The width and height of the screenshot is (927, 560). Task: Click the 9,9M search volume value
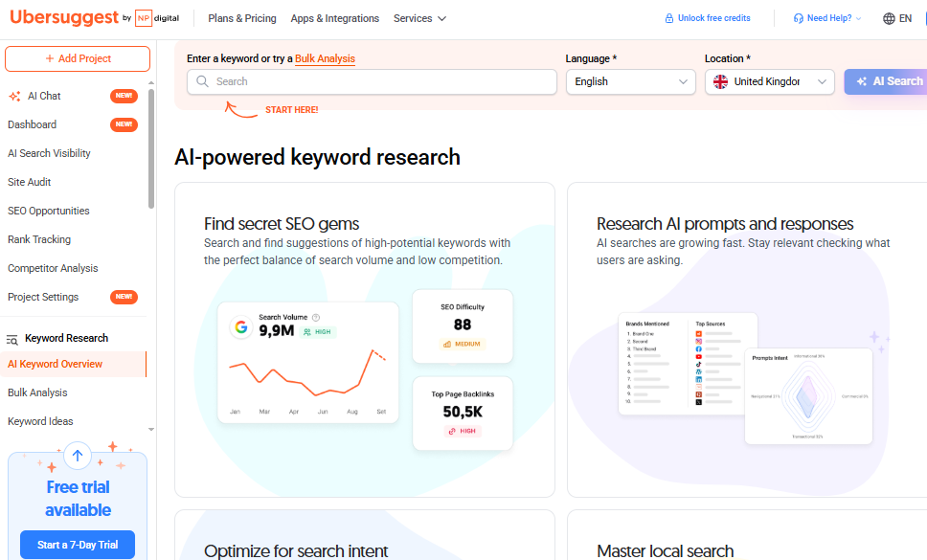click(x=276, y=331)
